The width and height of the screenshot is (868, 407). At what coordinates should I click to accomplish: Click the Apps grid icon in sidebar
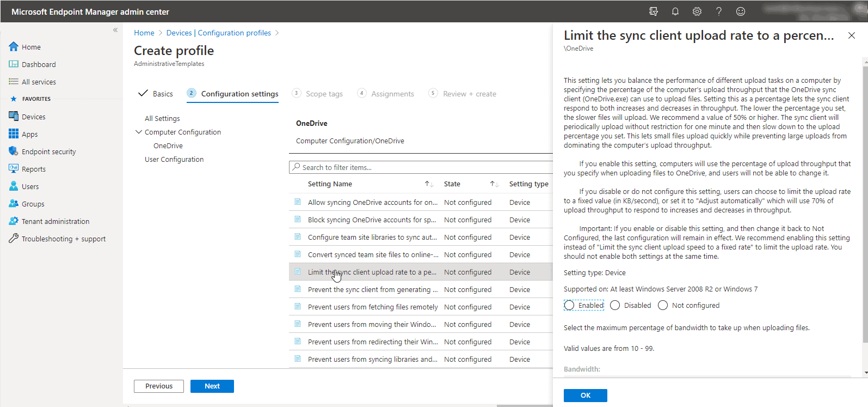14,134
